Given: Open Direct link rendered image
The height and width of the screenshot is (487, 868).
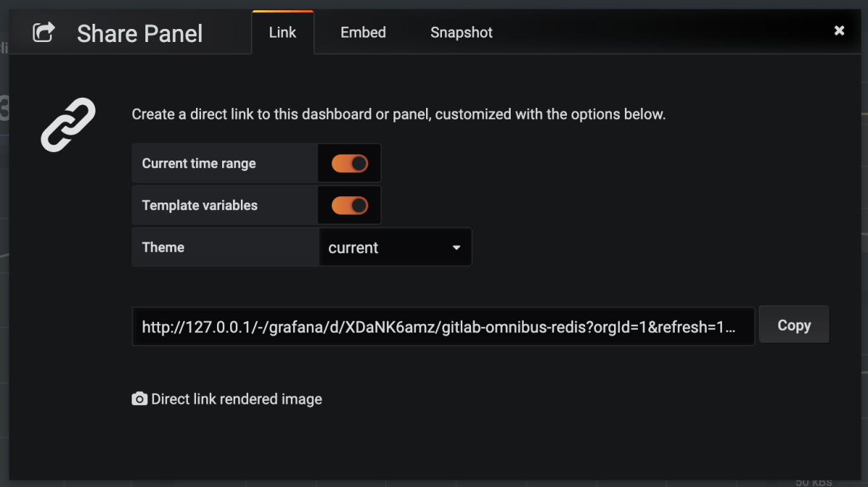Looking at the screenshot, I should click(x=237, y=399).
